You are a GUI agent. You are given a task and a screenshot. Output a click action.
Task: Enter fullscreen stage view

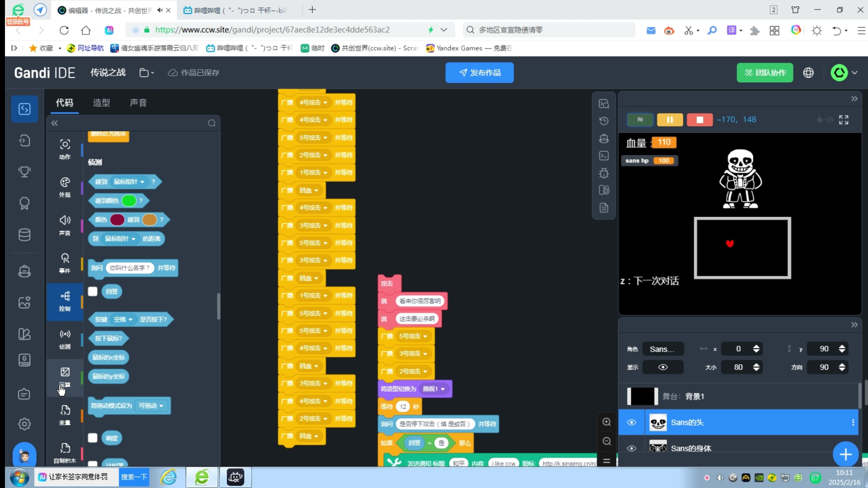click(844, 120)
